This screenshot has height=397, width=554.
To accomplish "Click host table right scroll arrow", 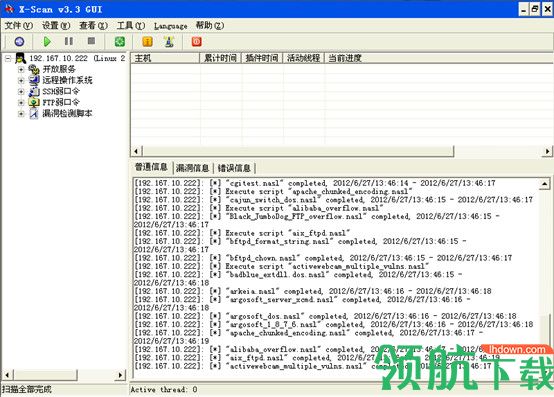I will coord(547,152).
